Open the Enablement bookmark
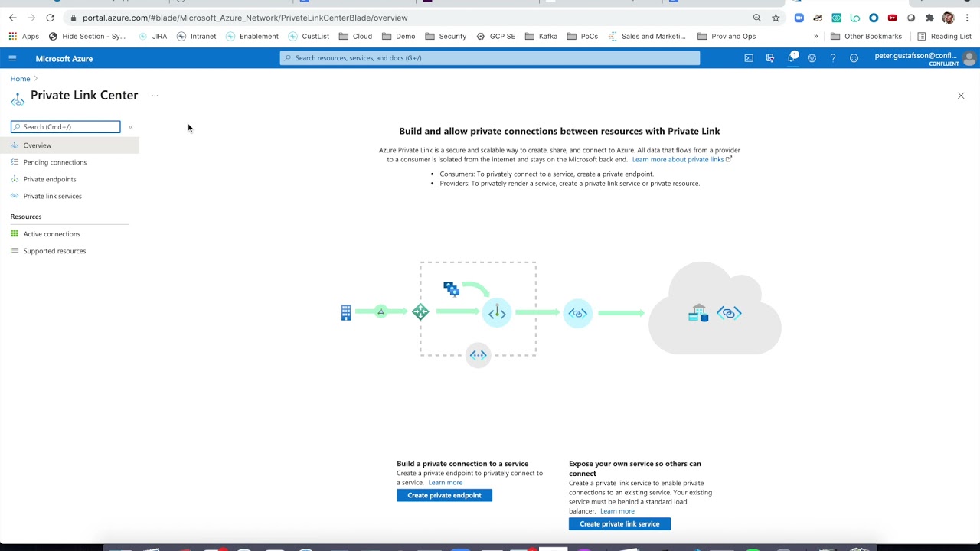The height and width of the screenshot is (551, 980). coord(252,36)
